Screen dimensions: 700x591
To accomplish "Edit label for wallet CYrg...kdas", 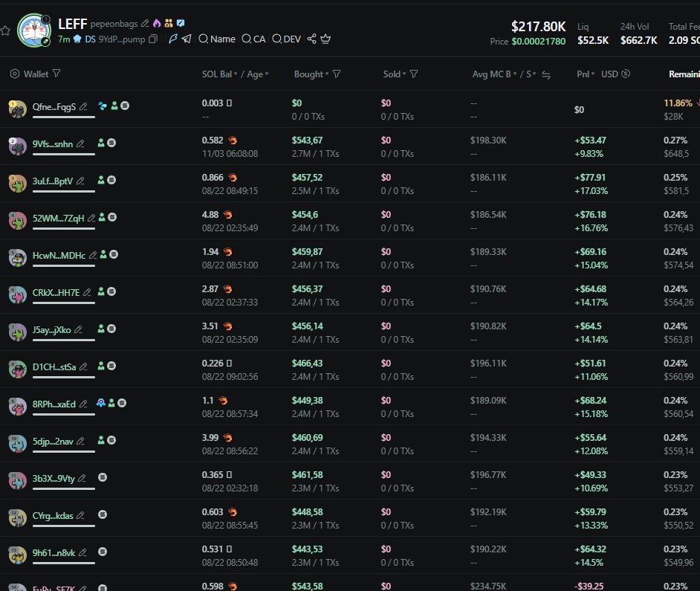I will tap(80, 515).
